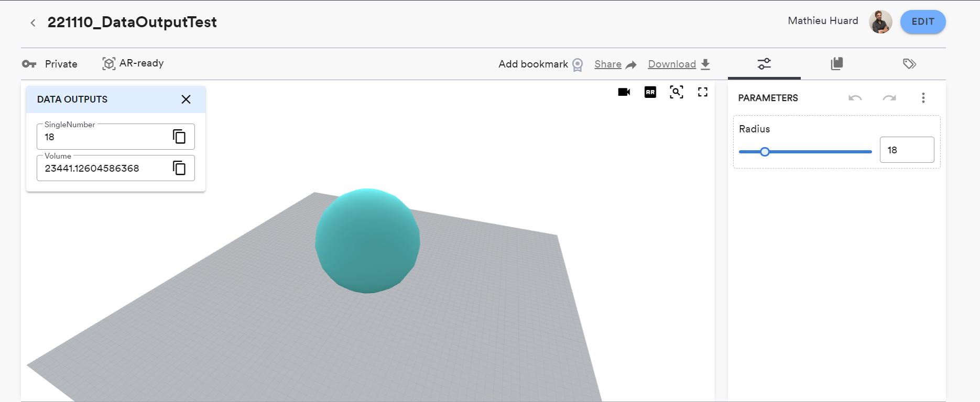Click the Radius value input field

pos(906,150)
